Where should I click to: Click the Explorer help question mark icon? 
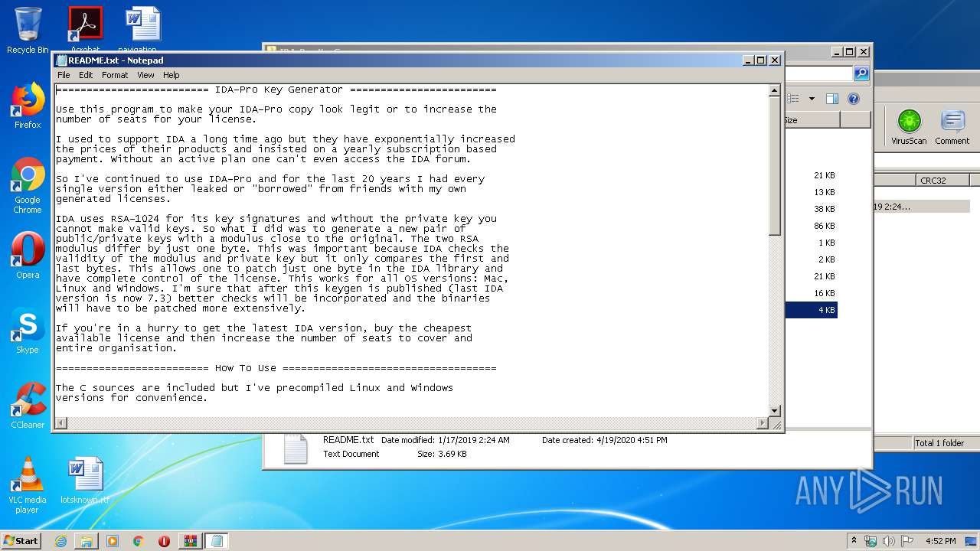click(x=854, y=99)
